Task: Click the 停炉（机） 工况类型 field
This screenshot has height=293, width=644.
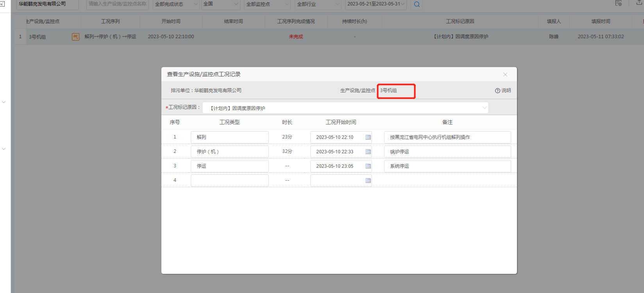Action: point(230,152)
